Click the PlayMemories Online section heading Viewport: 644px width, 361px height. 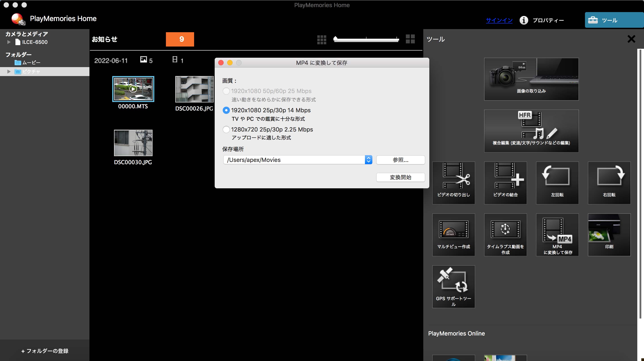click(456, 333)
